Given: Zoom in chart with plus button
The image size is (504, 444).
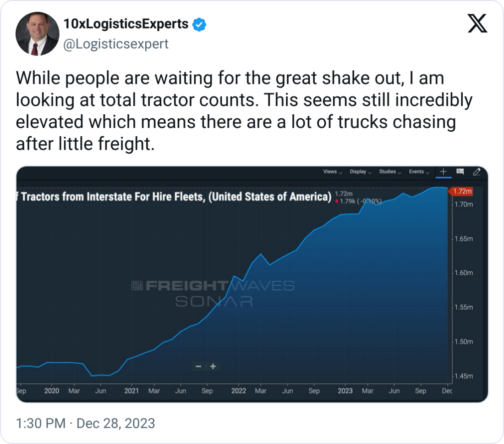Looking at the screenshot, I should 213,366.
